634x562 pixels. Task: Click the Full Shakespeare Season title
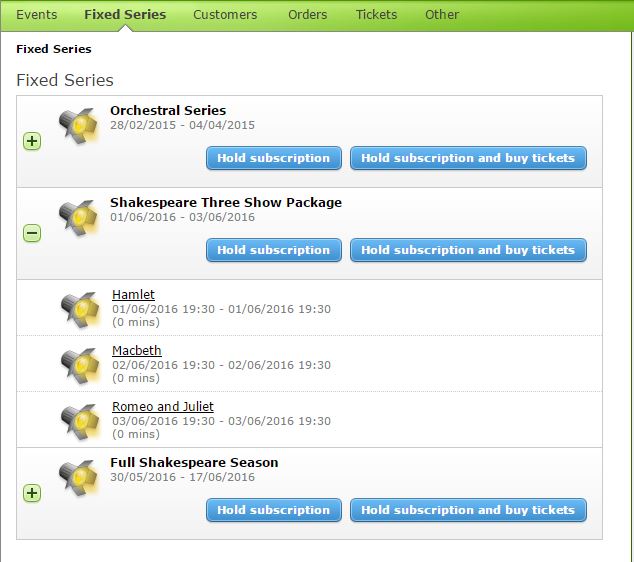(194, 462)
